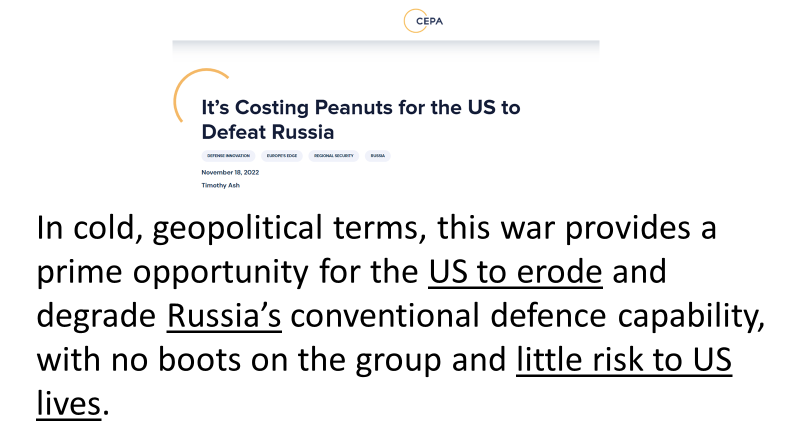Click the November 18, 2022 date

[x=230, y=173]
